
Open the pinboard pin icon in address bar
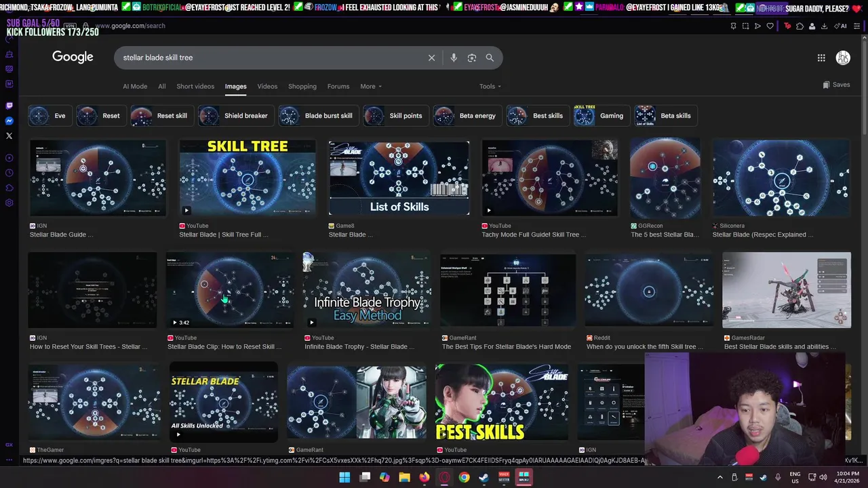733,26
